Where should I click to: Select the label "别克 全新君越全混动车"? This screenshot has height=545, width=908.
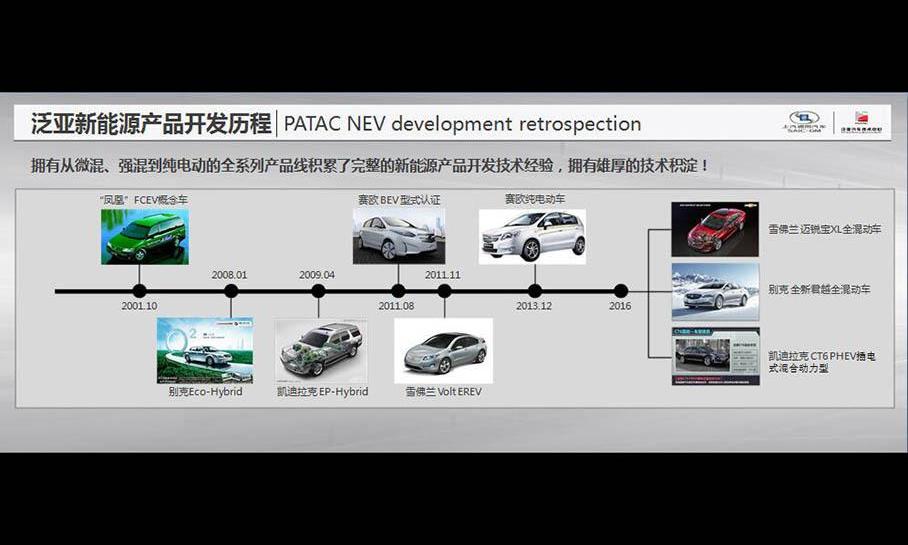point(819,289)
